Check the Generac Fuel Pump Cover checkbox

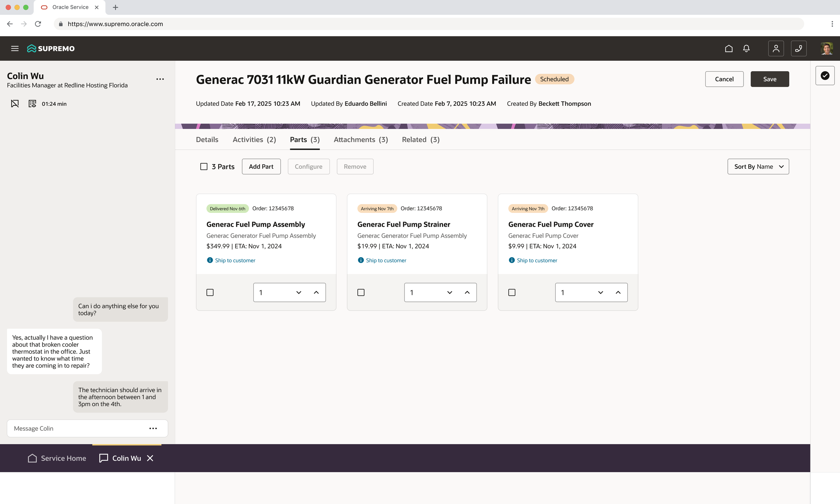[x=512, y=292]
